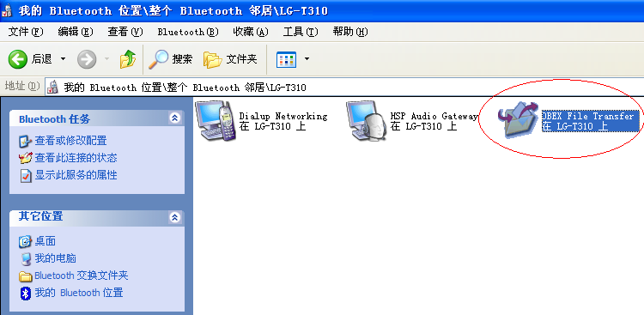
Task: Click 查看此连接的状态 link
Action: click(76, 158)
